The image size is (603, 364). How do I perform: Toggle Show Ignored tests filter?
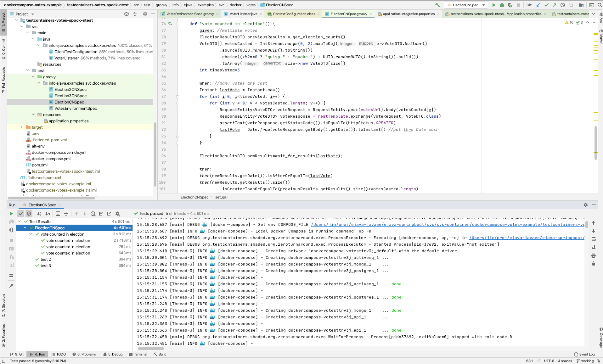coord(29,214)
